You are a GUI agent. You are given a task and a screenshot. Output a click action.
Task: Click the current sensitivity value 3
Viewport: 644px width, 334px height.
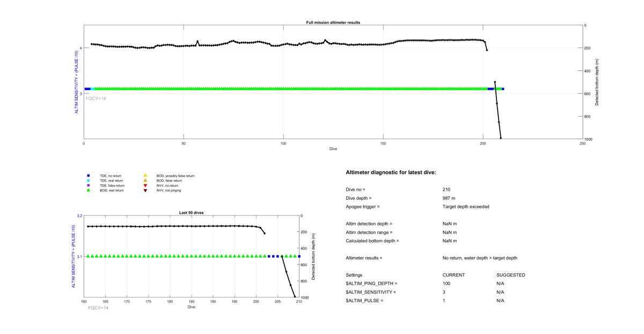444,292
